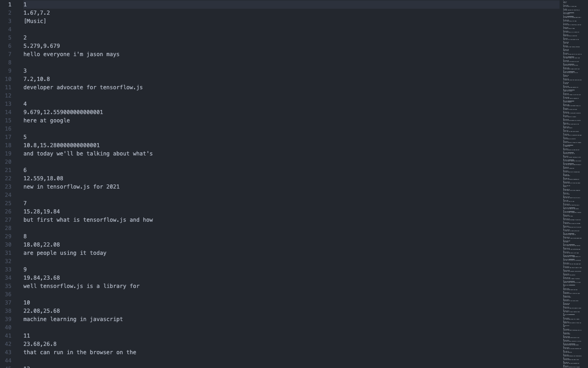Click timestamp "9.679,12.559000000000001"
588x368 pixels.
point(63,112)
